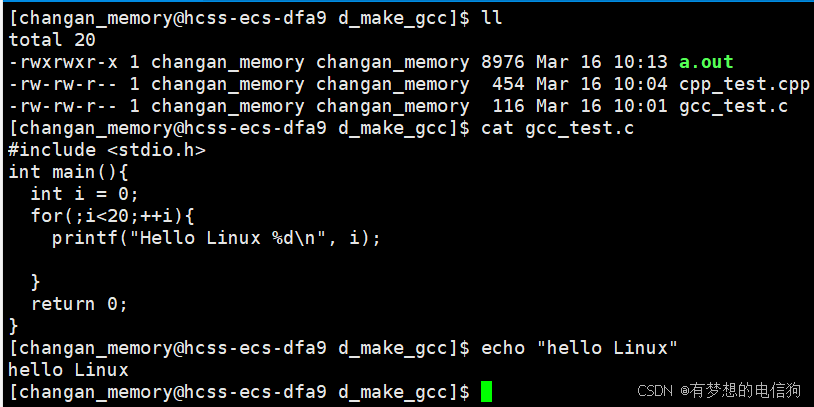Click the green terminal cursor block
This screenshot has height=407, width=814.
[486, 391]
